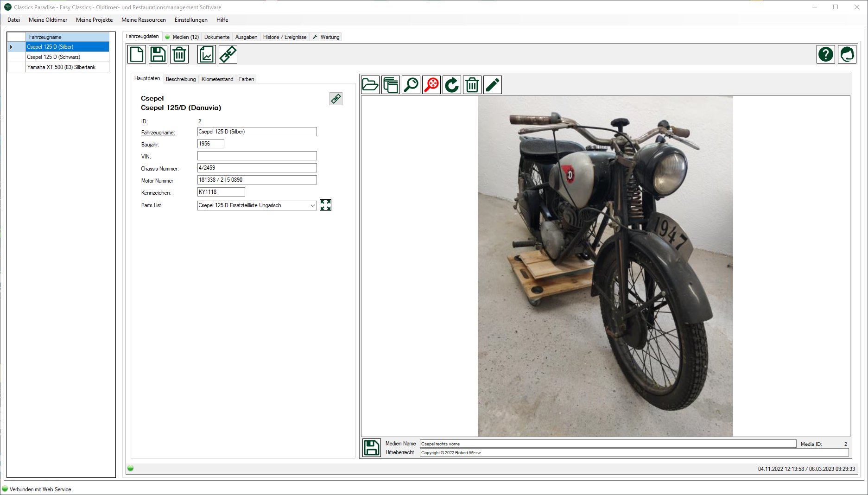Viewport: 868px width, 495px height.
Task: Click into the VIN input field
Action: point(257,156)
